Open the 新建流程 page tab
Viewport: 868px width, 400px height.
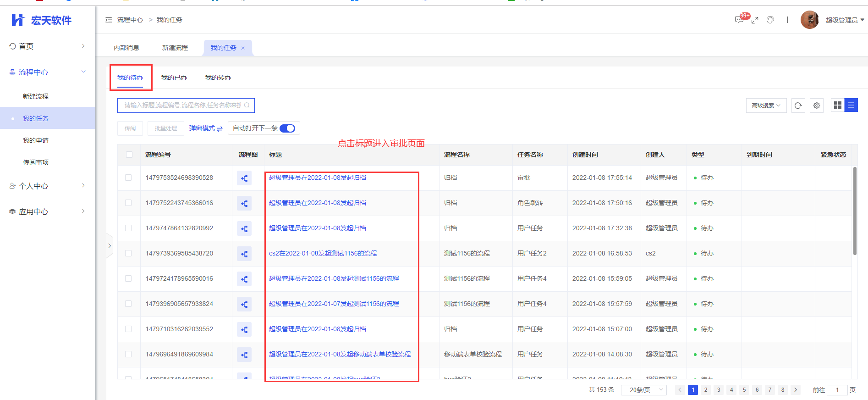(x=175, y=48)
